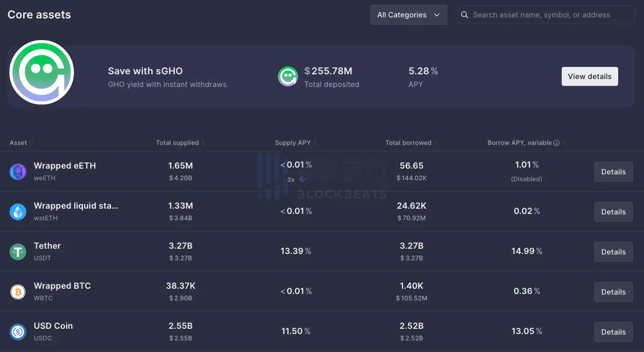Image resolution: width=644 pixels, height=352 pixels.
Task: Select the USD Coin asset name
Action: 53,326
